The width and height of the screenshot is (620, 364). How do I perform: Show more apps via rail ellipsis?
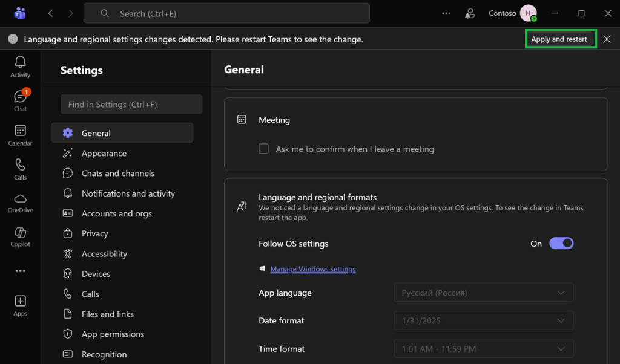coord(20,271)
